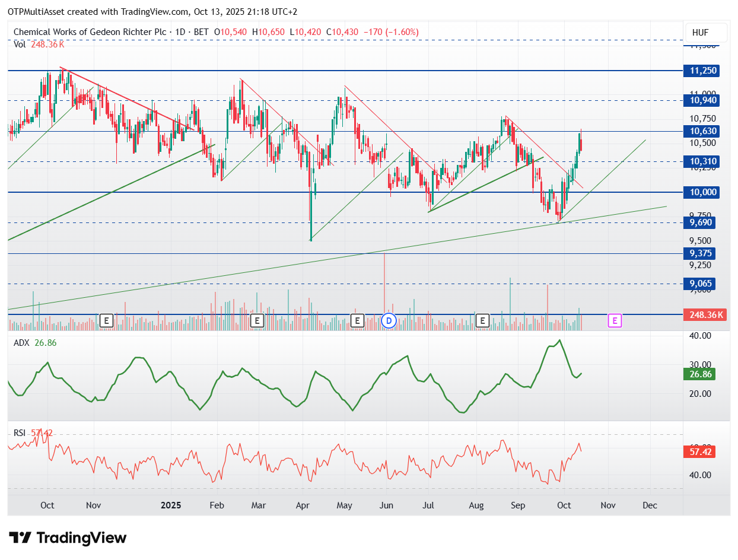This screenshot has width=738, height=560.
Task: Click the red 248.36K volume value tag
Action: [705, 314]
